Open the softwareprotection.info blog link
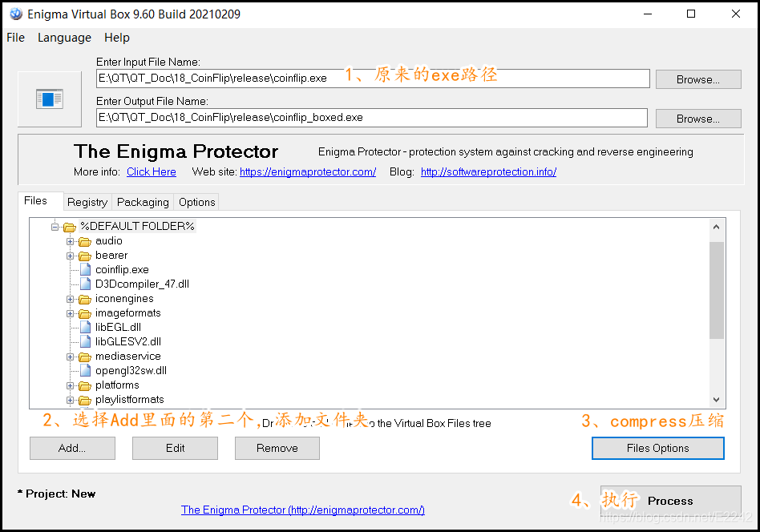This screenshot has height=532, width=760. [x=488, y=172]
